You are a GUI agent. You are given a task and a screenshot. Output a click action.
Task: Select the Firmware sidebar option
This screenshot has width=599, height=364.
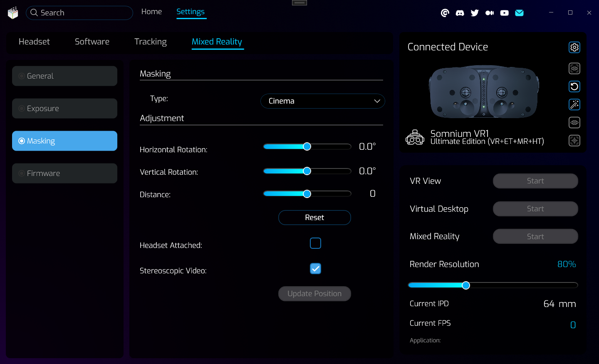(64, 173)
